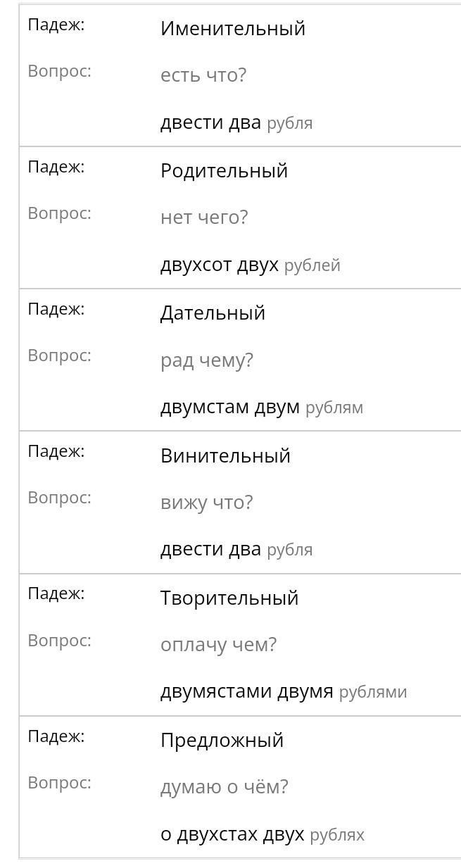
Task: Click the question оплачу чем?
Action: [218, 645]
